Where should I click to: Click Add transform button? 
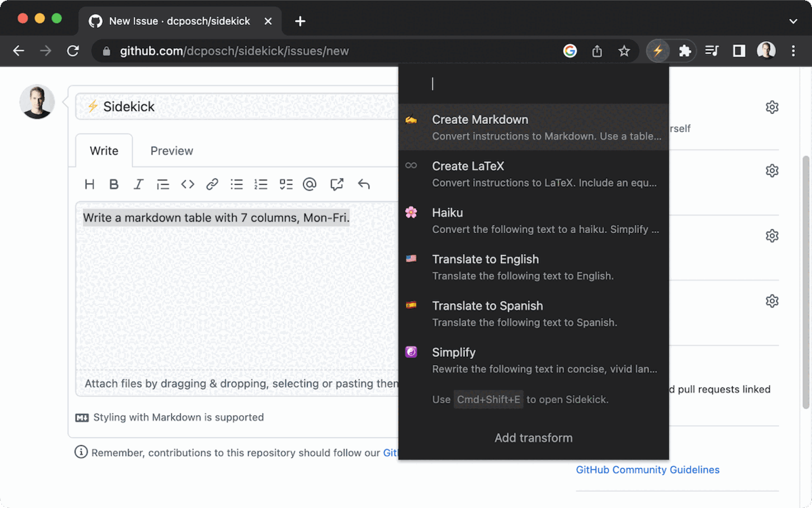533,438
